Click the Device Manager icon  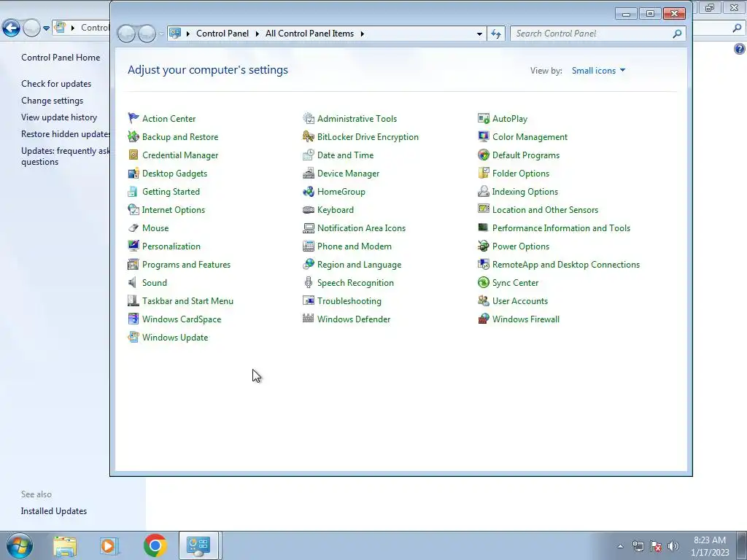[309, 174]
